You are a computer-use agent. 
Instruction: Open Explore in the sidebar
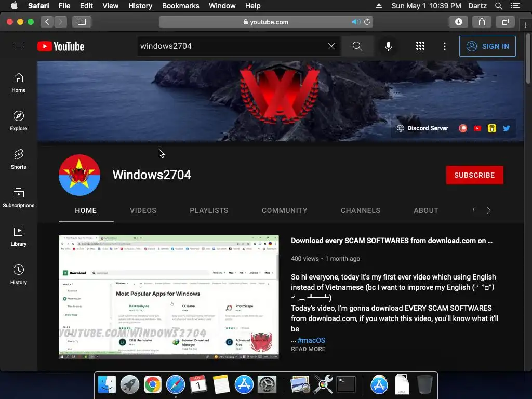tap(19, 121)
